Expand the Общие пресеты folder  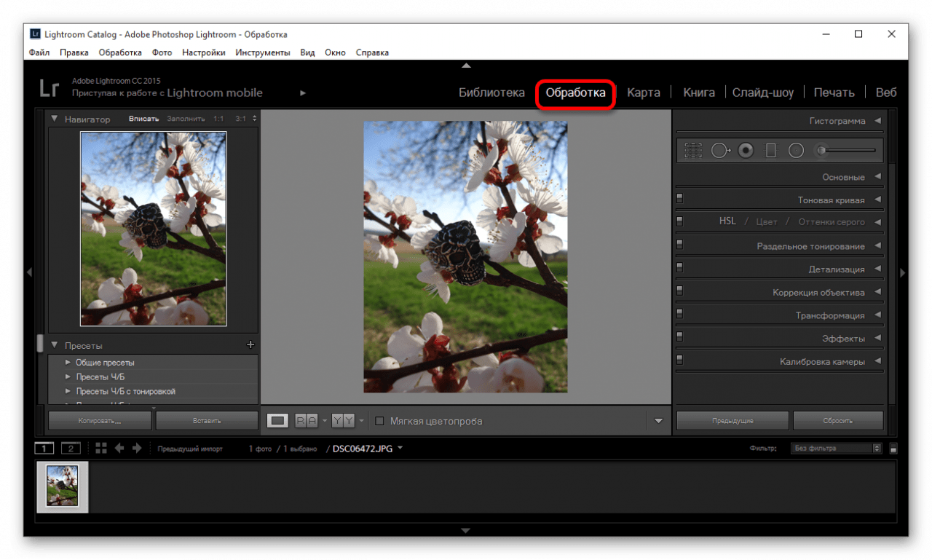point(68,362)
